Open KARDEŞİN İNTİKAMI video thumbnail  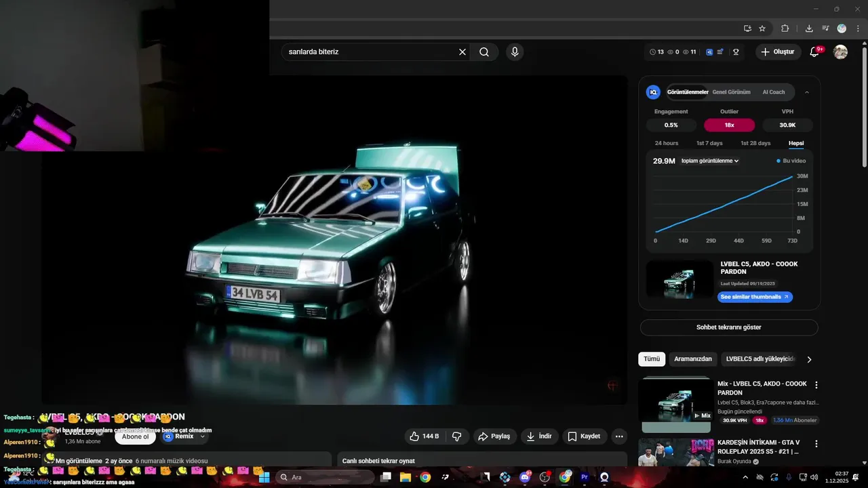click(x=676, y=452)
